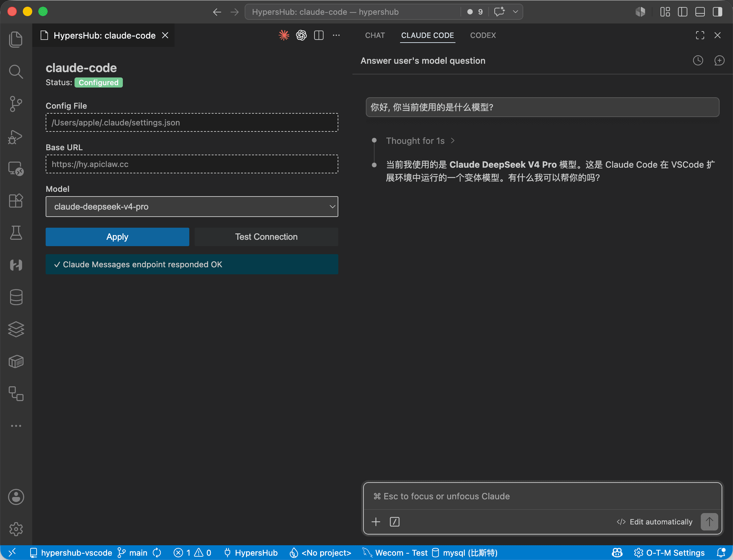Viewport: 733px width, 560px height.
Task: Switch to the CODEX tab
Action: 483,35
